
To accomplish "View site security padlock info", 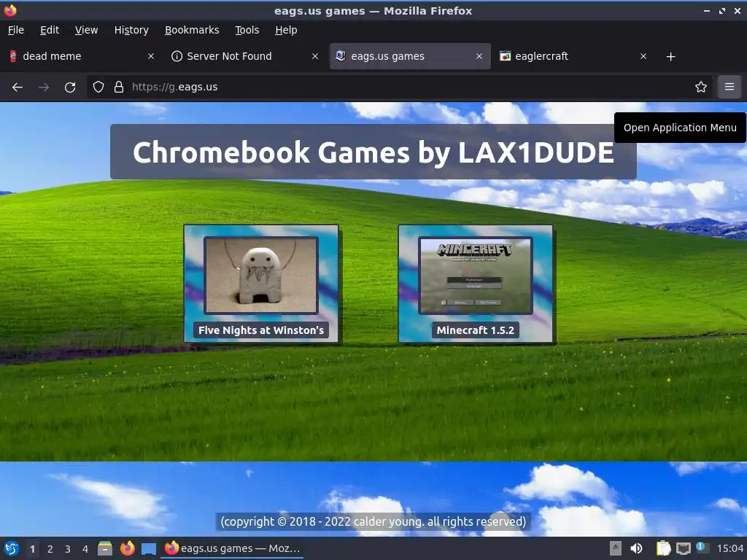I will coord(119,87).
